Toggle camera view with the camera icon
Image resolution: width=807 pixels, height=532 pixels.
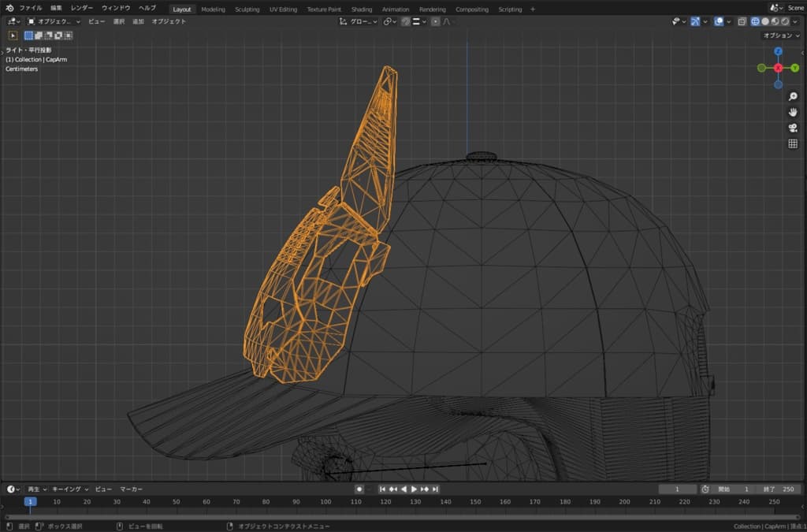(793, 128)
